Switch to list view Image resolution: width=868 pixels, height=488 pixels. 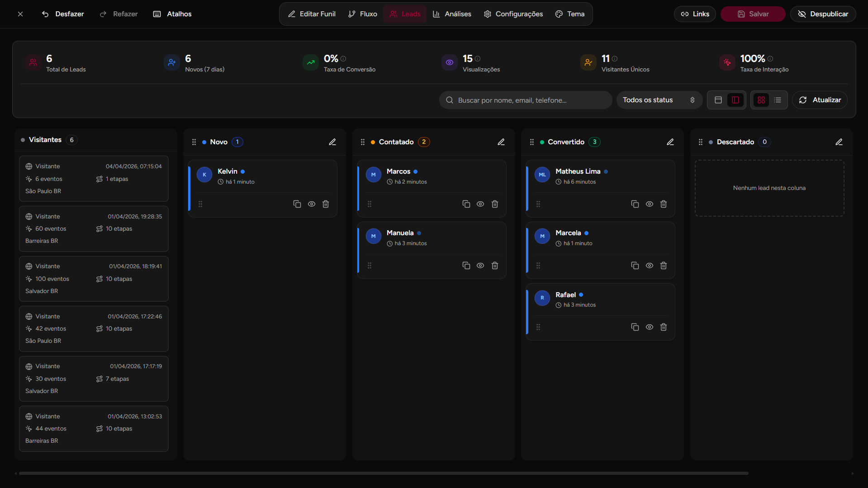(x=778, y=100)
